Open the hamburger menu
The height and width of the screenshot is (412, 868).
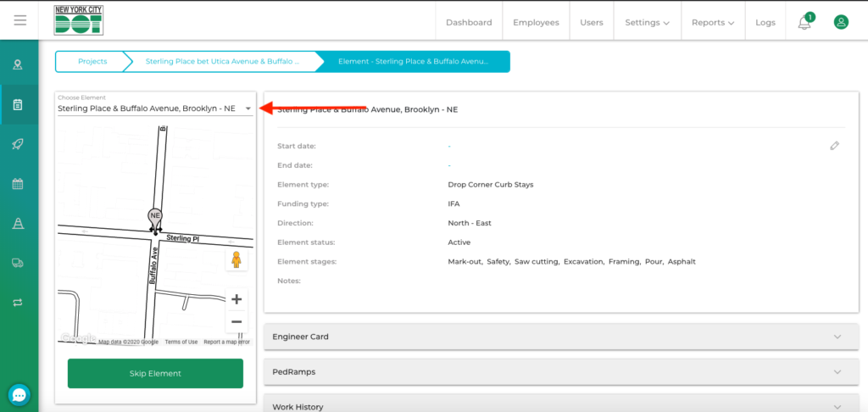(19, 20)
